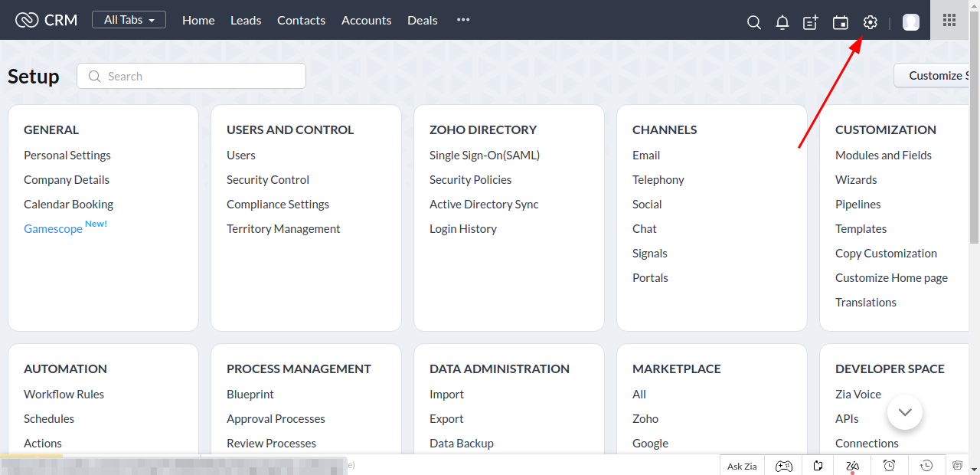
Task: Open Security Policies
Action: pyautogui.click(x=471, y=180)
